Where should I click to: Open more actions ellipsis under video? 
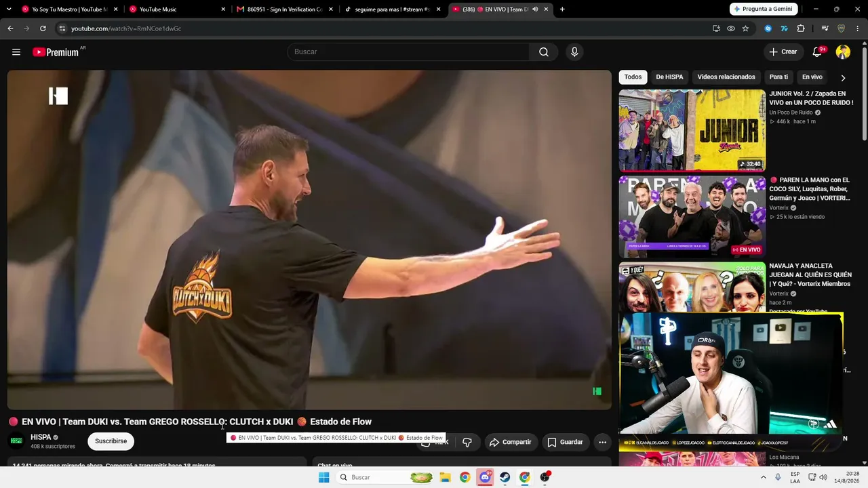(x=602, y=442)
